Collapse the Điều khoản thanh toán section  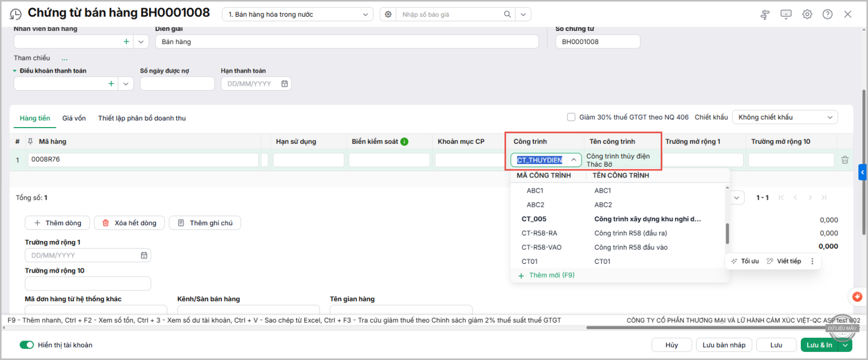[x=15, y=71]
